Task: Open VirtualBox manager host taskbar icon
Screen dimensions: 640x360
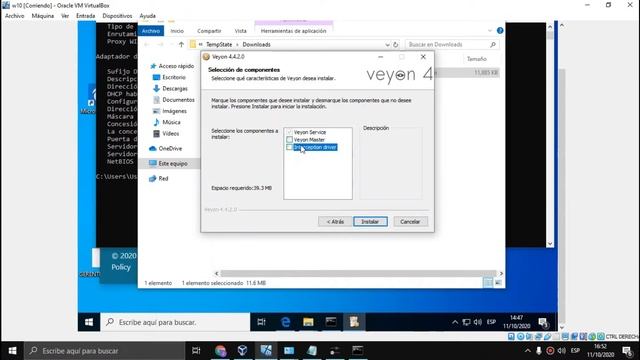Action: [242, 351]
